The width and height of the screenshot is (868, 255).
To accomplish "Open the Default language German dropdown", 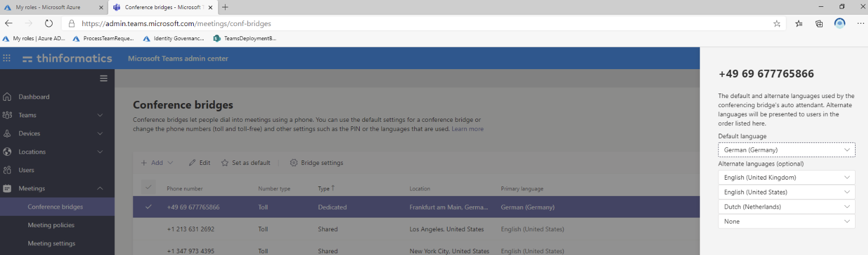I will click(786, 150).
